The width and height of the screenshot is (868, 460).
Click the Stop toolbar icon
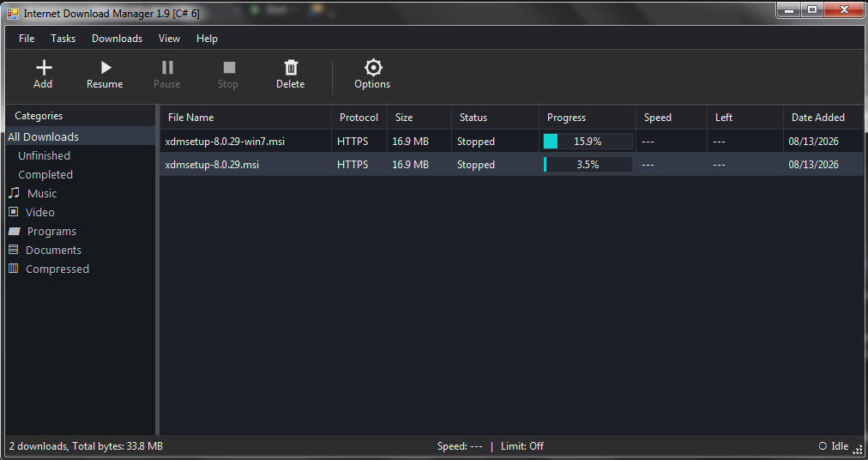[x=229, y=68]
